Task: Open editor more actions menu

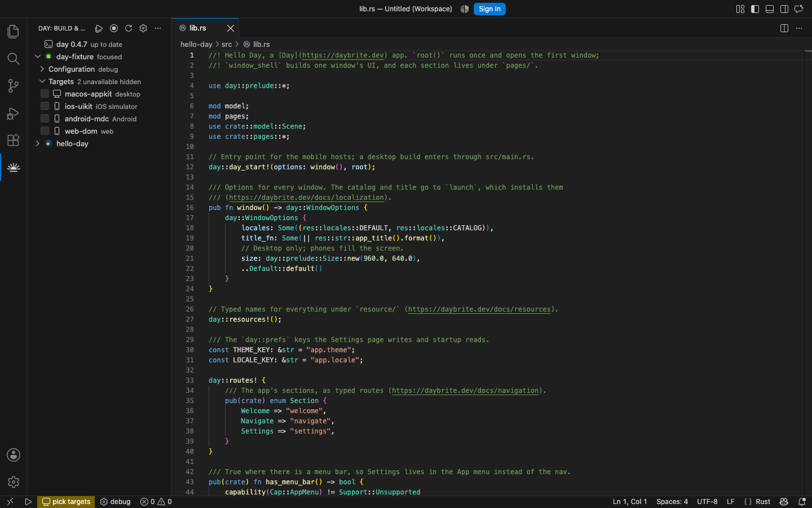Action: point(799,28)
